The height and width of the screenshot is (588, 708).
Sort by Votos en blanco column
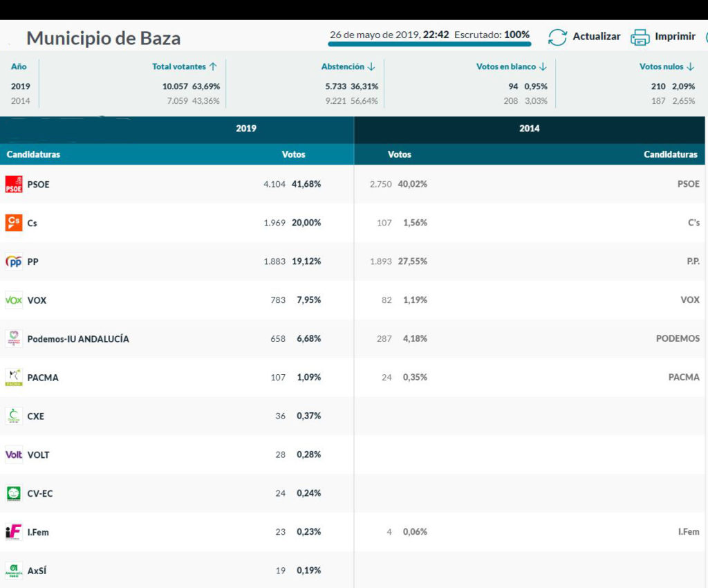[512, 66]
